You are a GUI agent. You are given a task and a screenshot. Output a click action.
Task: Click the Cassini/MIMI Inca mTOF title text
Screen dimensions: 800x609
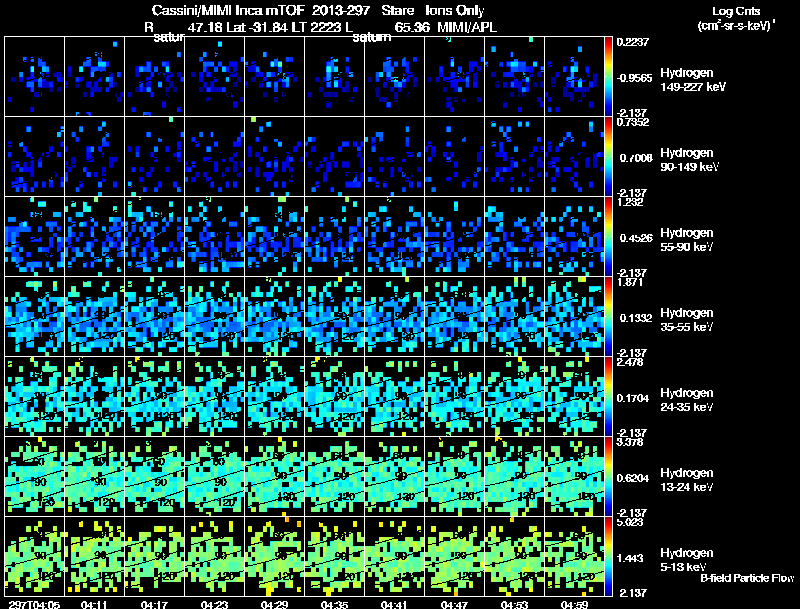coord(215,9)
